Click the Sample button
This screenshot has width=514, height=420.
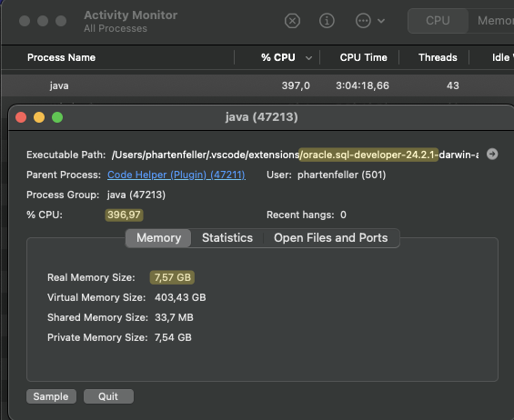pyautogui.click(x=51, y=396)
